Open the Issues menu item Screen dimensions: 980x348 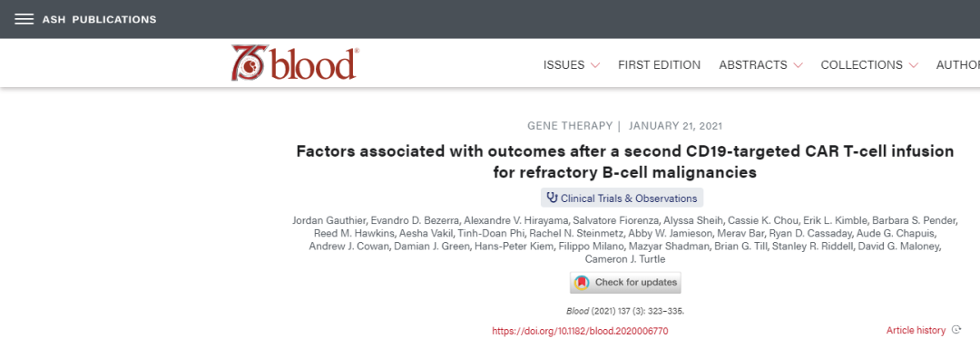563,65
